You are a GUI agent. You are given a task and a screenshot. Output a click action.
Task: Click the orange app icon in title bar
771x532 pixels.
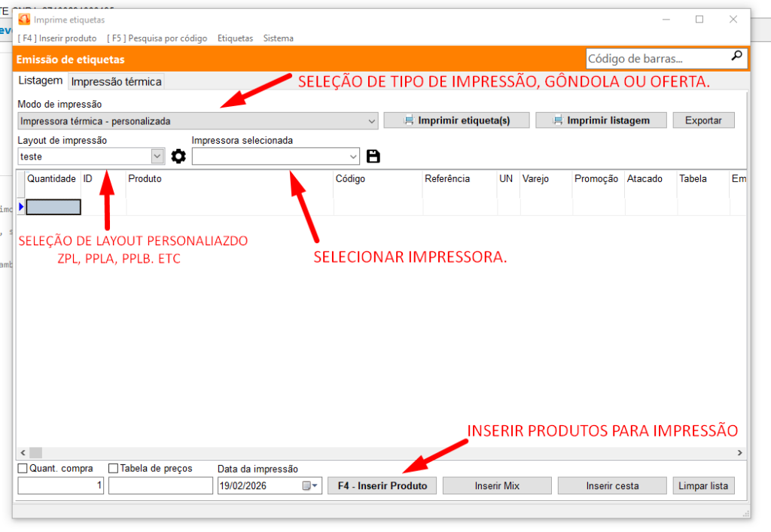(x=24, y=20)
